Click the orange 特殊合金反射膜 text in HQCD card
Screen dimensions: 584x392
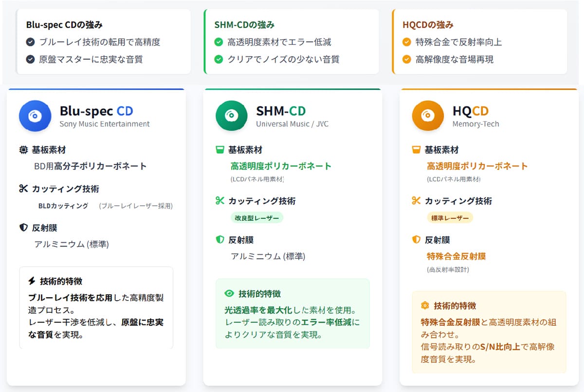(456, 256)
